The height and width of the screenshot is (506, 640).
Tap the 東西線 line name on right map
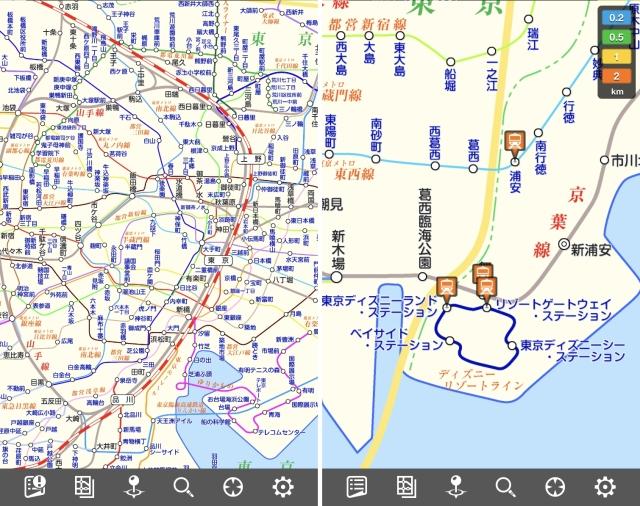pos(354,174)
